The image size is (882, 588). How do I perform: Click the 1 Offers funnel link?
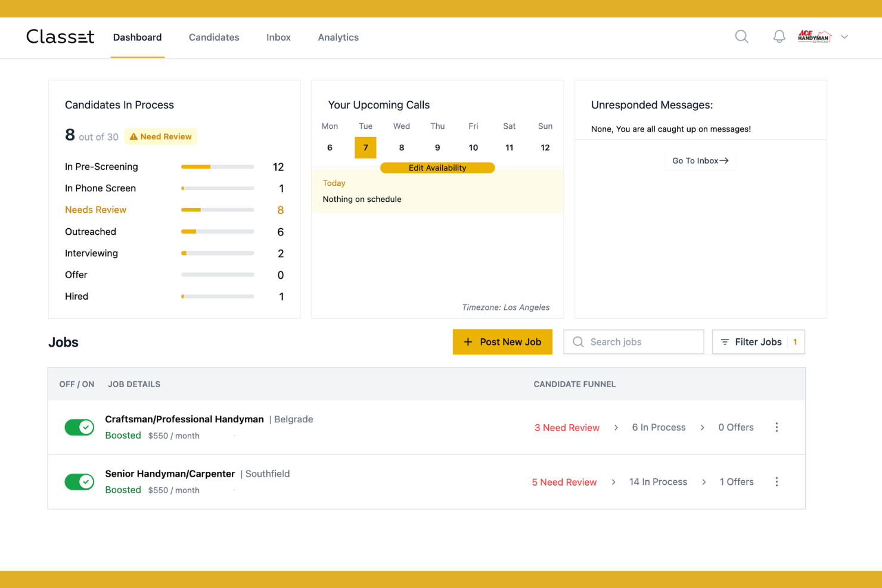click(x=737, y=481)
